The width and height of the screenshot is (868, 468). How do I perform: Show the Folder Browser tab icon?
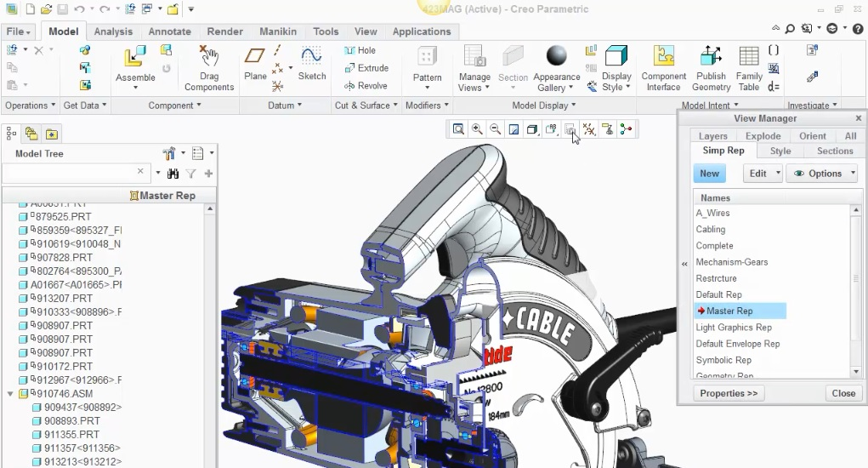pos(31,134)
